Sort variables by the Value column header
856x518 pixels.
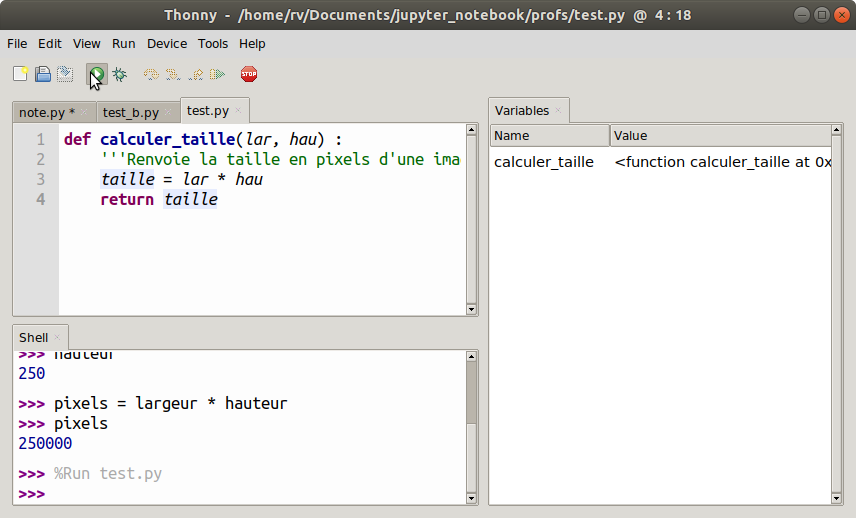point(721,135)
